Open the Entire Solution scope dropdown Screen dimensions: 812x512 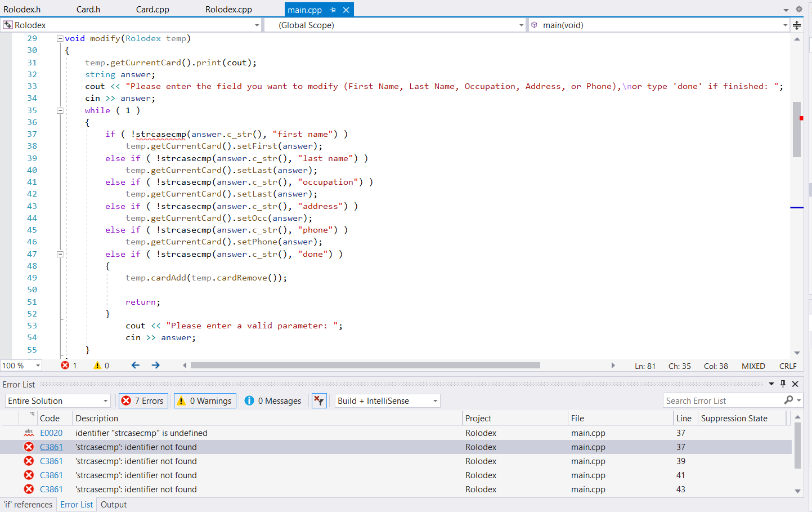click(x=57, y=400)
